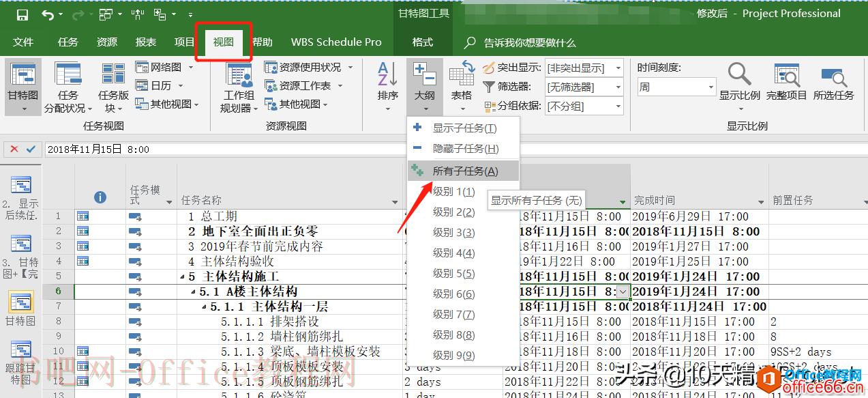868x398 pixels.
Task: Open the 完成时间 column filter arrow
Action: pos(762,202)
